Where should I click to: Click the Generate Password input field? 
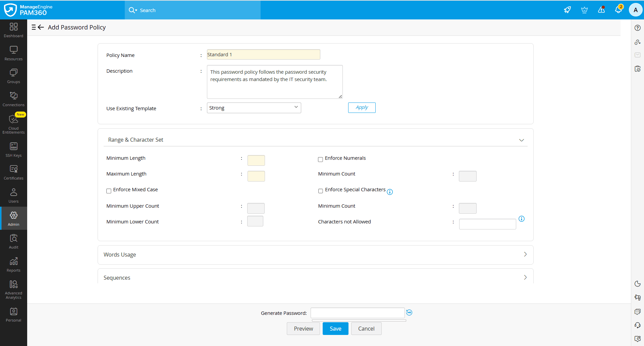coord(358,313)
